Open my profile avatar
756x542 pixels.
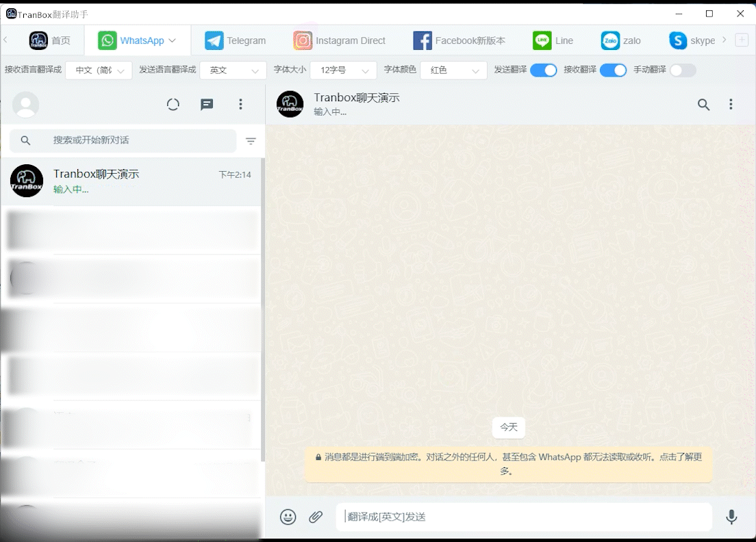[25, 105]
